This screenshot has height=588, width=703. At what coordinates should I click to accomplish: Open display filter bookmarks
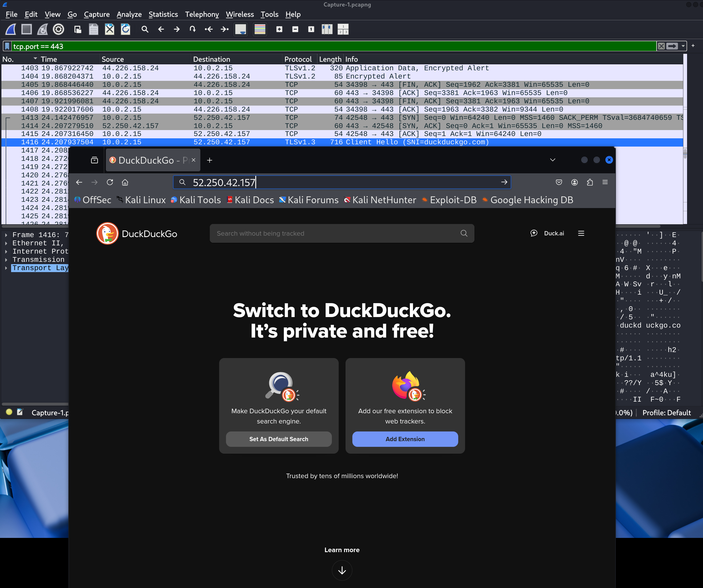[7, 46]
